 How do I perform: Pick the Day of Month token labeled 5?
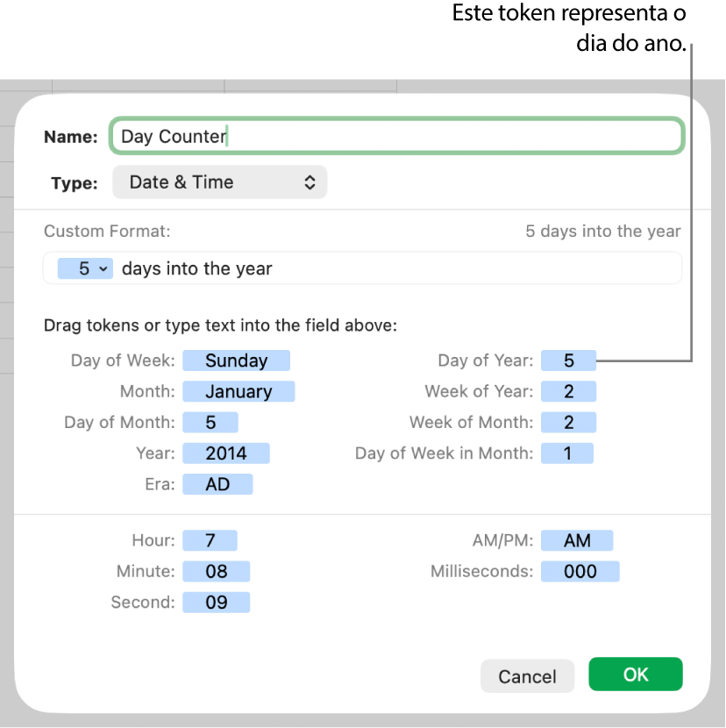point(210,422)
